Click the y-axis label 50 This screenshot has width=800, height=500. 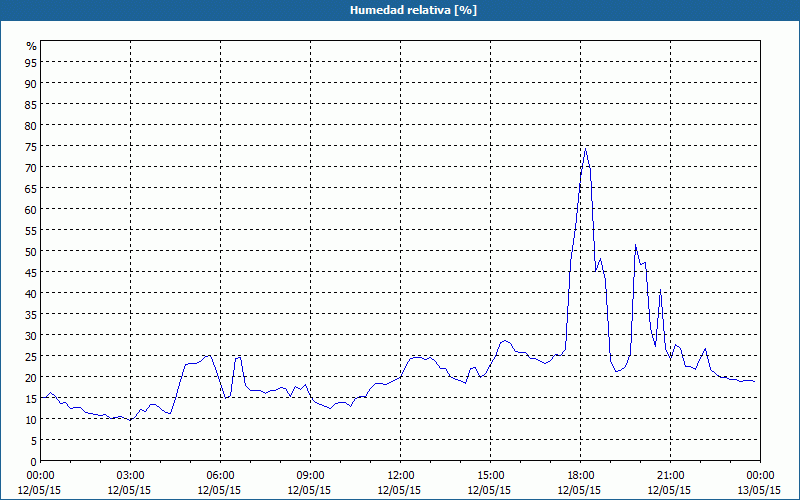31,252
